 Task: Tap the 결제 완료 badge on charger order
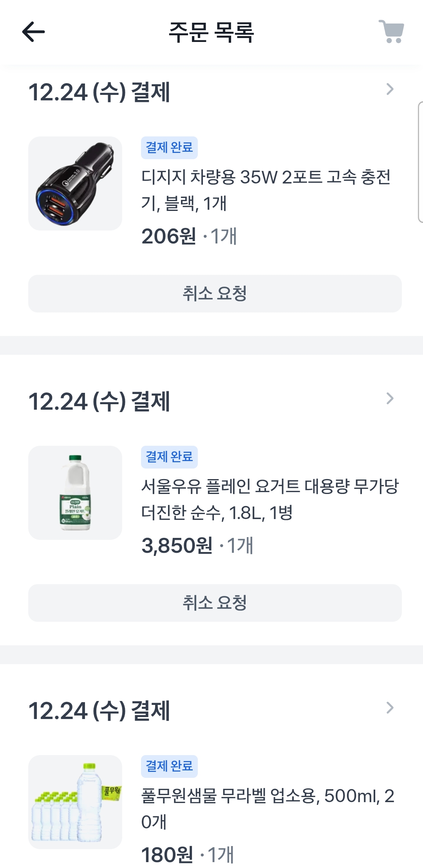pyautogui.click(x=169, y=148)
